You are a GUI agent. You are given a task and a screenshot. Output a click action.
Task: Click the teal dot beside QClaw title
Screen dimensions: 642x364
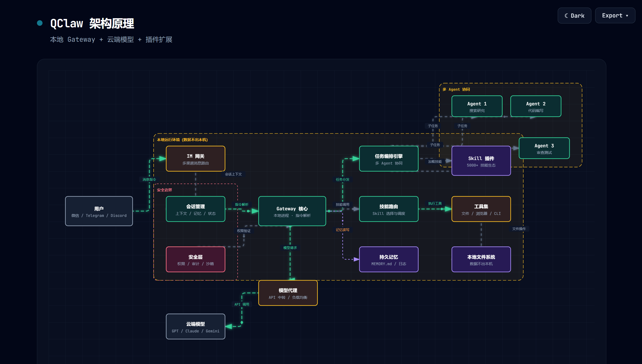pos(40,23)
